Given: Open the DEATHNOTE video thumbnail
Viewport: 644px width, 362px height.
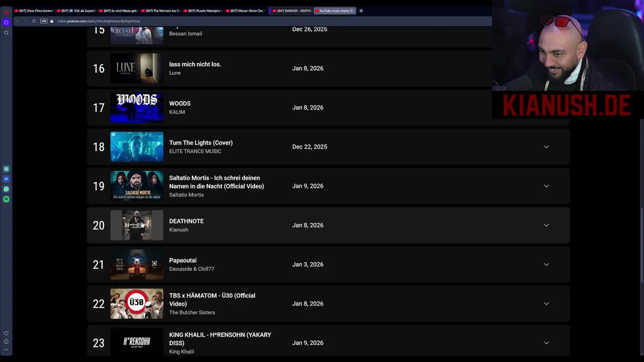Looking at the screenshot, I should pyautogui.click(x=137, y=225).
